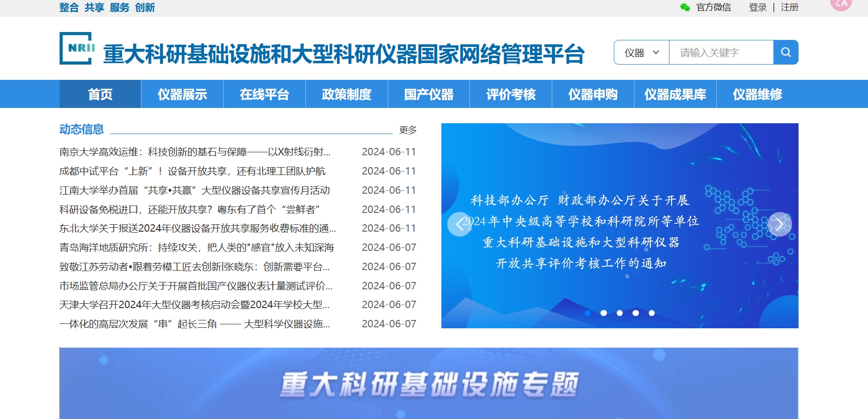Open the 仪器成果库 navigation tab

[675, 94]
